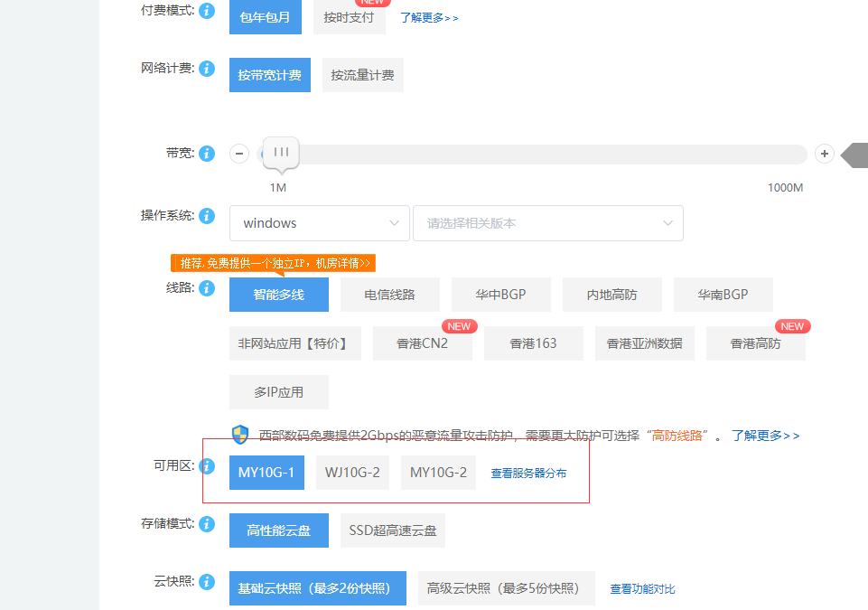The width and height of the screenshot is (868, 610).
Task: Click 了解更多 link beside payment mode
Action: point(429,17)
